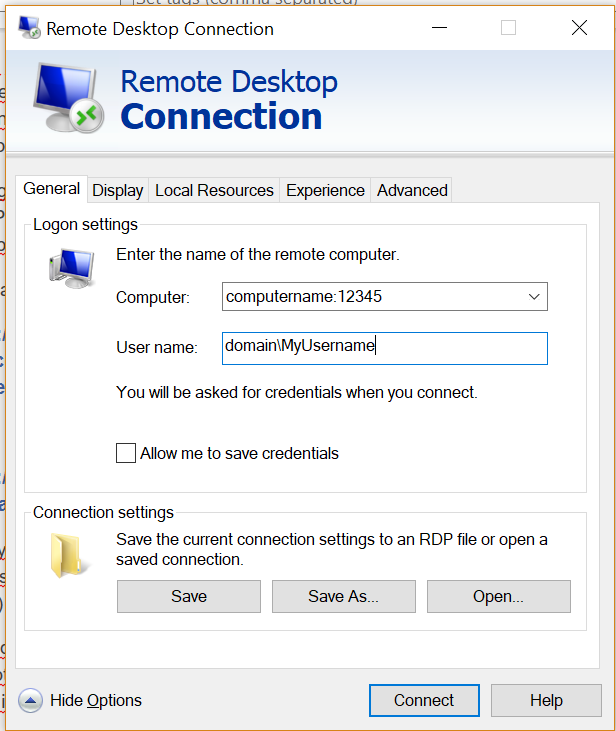616x731 pixels.
Task: Close the Remote Desktop Connection window
Action: (579, 28)
